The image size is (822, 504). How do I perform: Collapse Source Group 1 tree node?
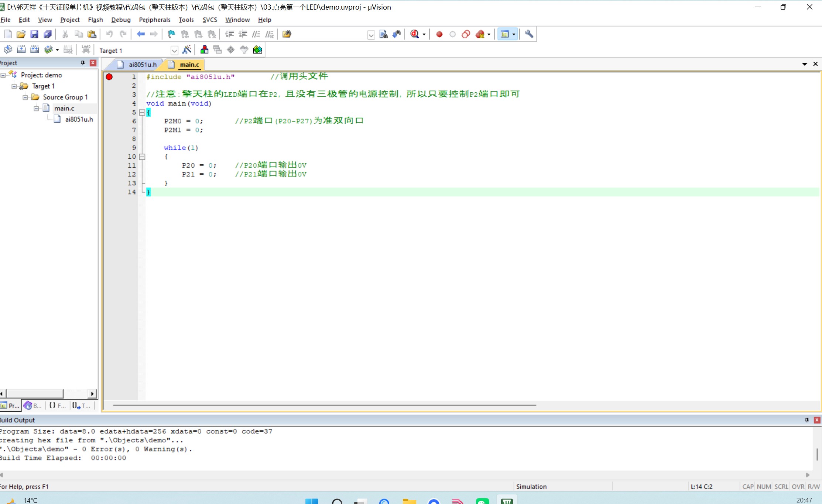coord(25,97)
